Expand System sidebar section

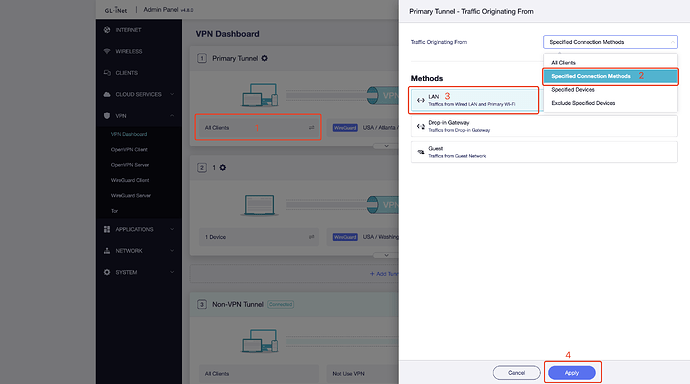click(x=172, y=272)
